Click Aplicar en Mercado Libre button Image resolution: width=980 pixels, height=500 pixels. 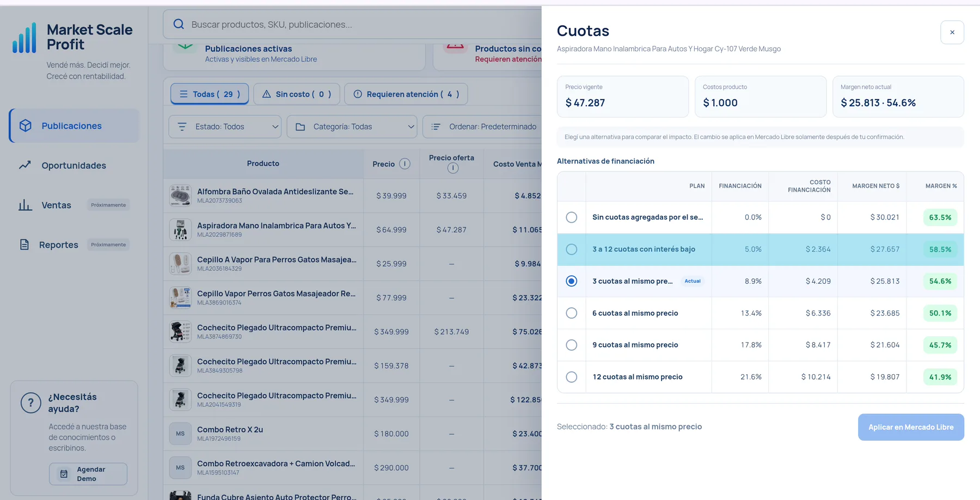coord(911,427)
